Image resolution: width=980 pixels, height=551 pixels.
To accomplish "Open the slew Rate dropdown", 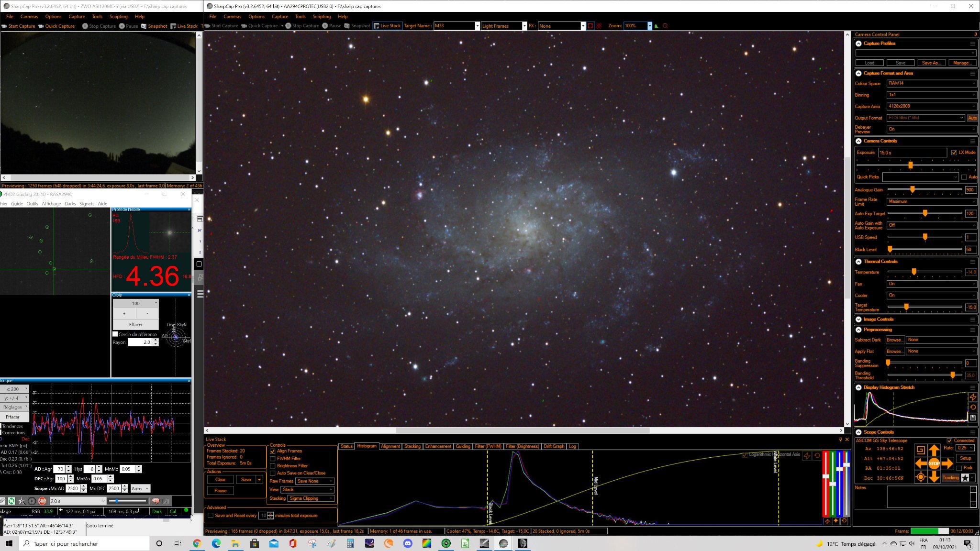I will click(965, 448).
